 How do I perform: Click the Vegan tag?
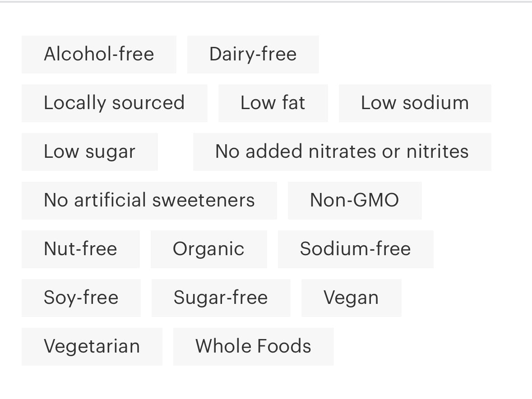pyautogui.click(x=351, y=298)
